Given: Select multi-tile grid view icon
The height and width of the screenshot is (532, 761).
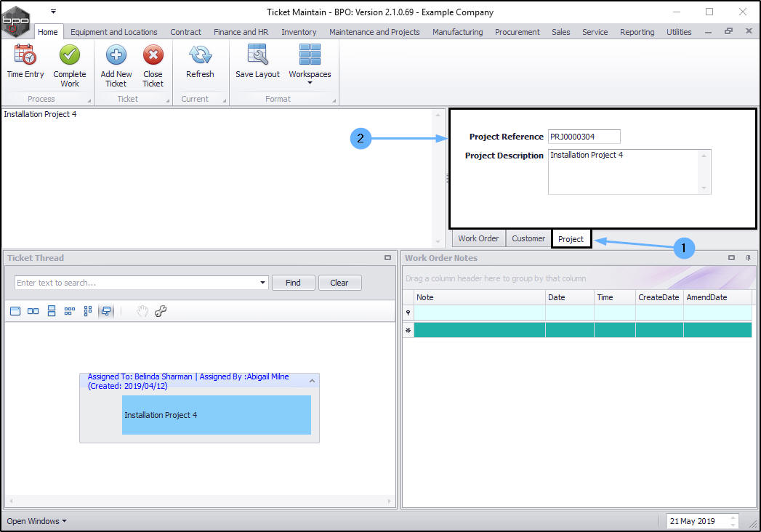Looking at the screenshot, I should pos(69,311).
